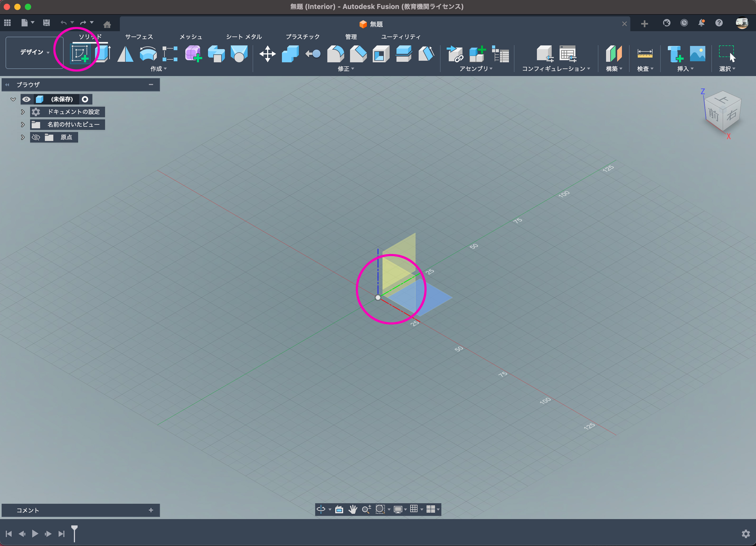The image size is (756, 546).
Task: Add a comment with plus button
Action: (x=151, y=510)
